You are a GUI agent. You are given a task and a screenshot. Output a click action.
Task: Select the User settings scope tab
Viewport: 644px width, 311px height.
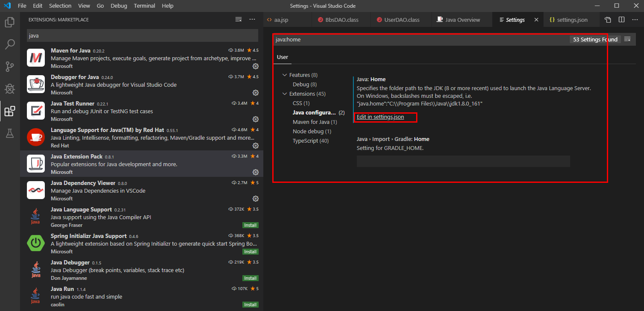point(283,57)
